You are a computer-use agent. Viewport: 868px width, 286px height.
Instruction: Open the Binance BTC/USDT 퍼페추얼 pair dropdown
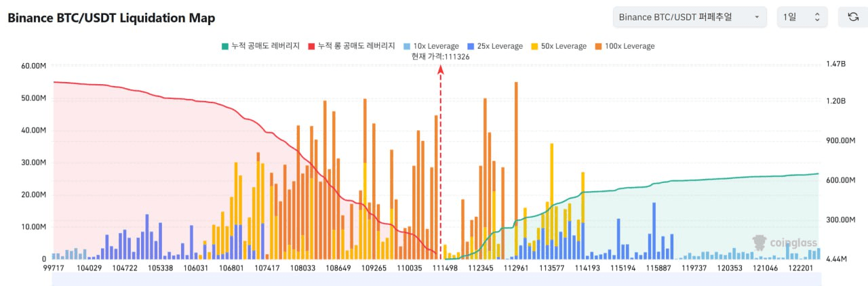click(x=690, y=17)
